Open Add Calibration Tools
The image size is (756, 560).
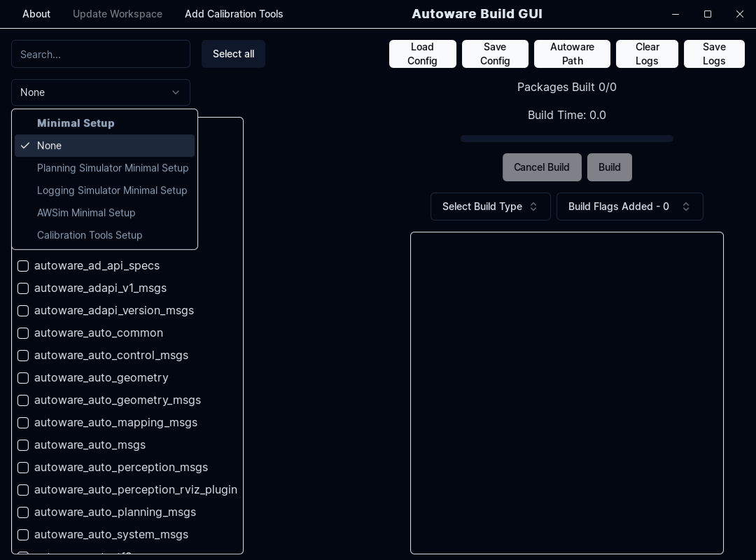click(234, 14)
